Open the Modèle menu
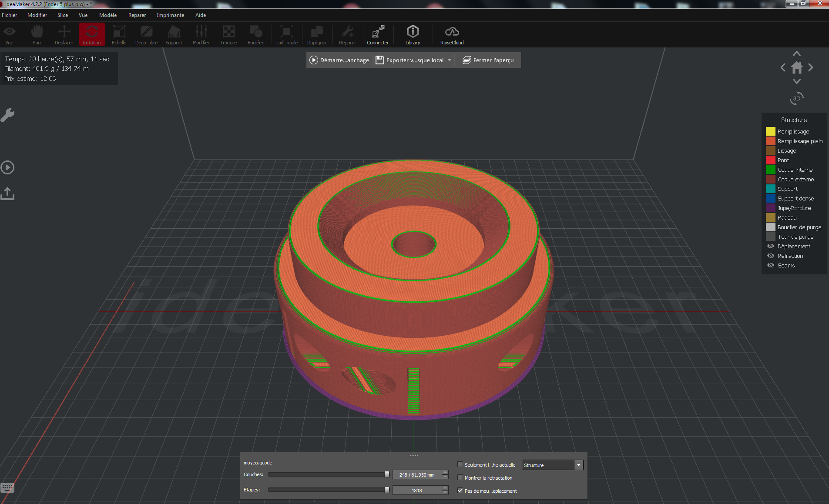Screen dimensions: 829x504 click(108, 15)
